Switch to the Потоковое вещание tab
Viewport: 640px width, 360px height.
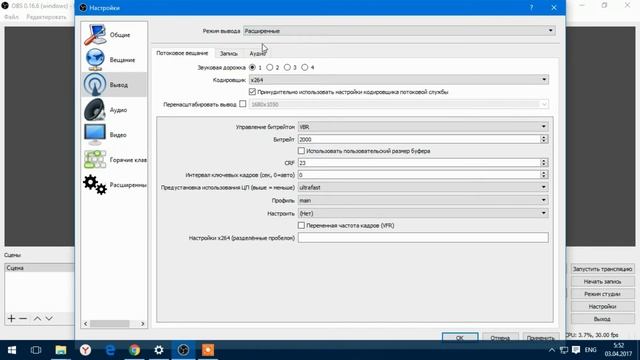(182, 53)
